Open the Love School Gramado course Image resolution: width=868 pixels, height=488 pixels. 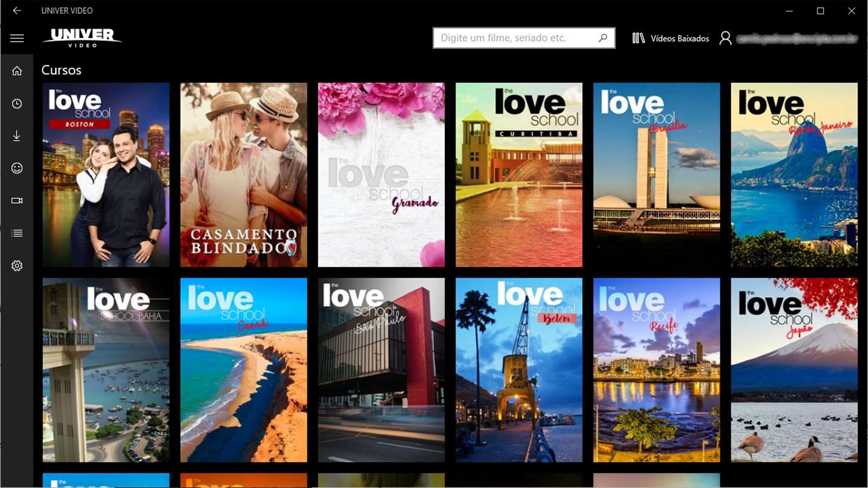(x=382, y=175)
